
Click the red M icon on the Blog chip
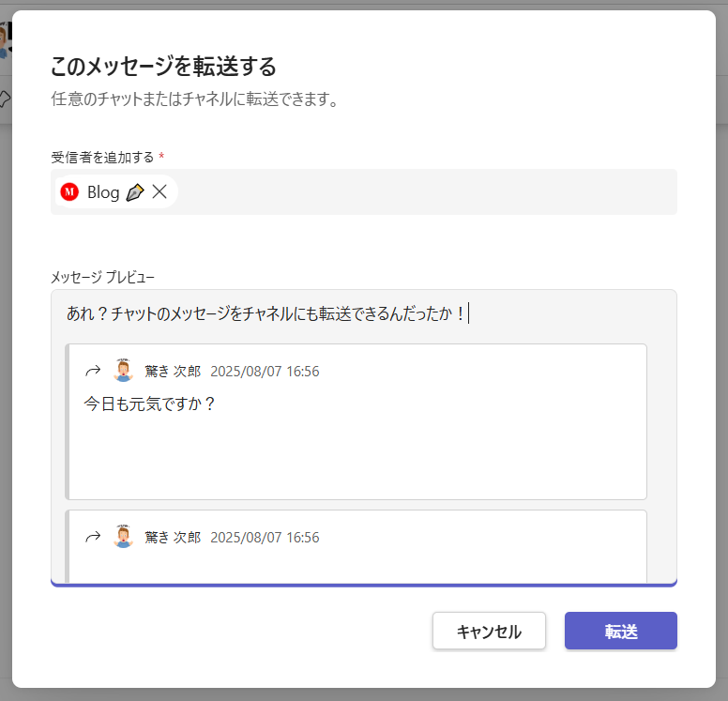pos(69,192)
